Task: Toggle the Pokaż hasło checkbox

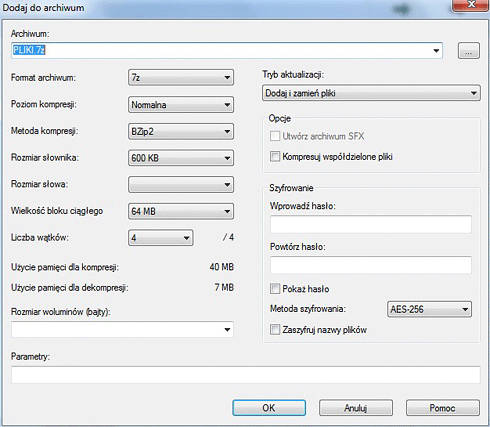Action: pos(275,289)
